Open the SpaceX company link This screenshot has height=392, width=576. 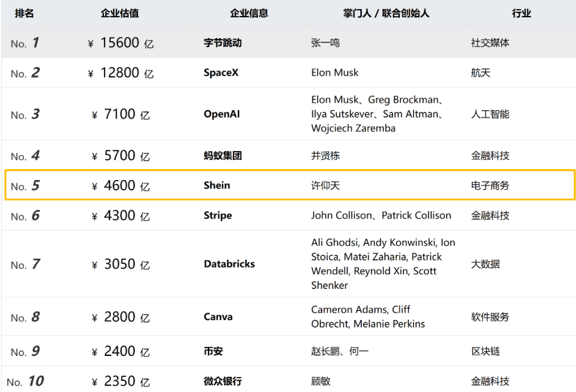221,73
